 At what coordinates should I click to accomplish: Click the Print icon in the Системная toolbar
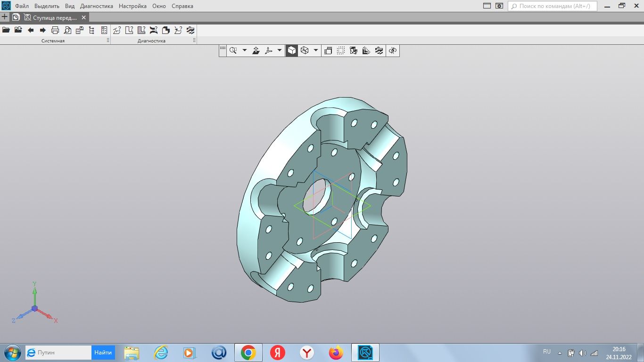pyautogui.click(x=55, y=30)
